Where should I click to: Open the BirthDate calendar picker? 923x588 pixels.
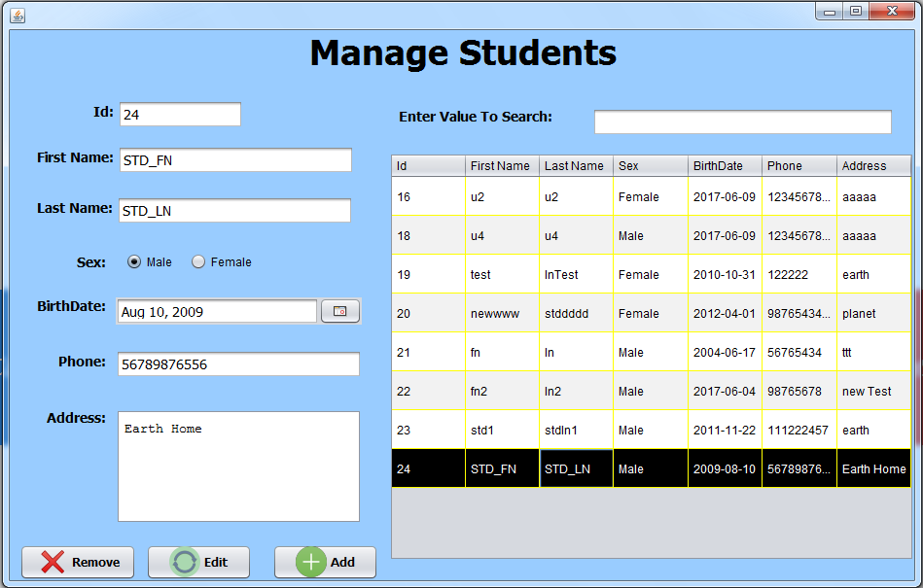point(340,311)
